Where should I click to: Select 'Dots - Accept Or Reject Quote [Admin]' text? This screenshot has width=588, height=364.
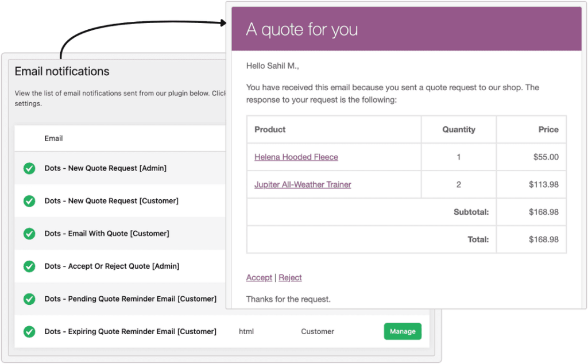click(112, 266)
